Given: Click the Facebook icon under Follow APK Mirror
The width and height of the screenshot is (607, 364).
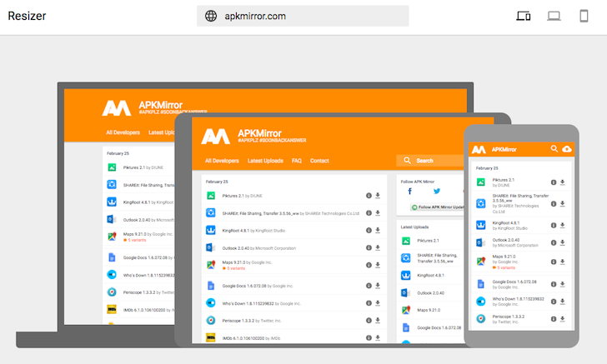Looking at the screenshot, I should [409, 191].
